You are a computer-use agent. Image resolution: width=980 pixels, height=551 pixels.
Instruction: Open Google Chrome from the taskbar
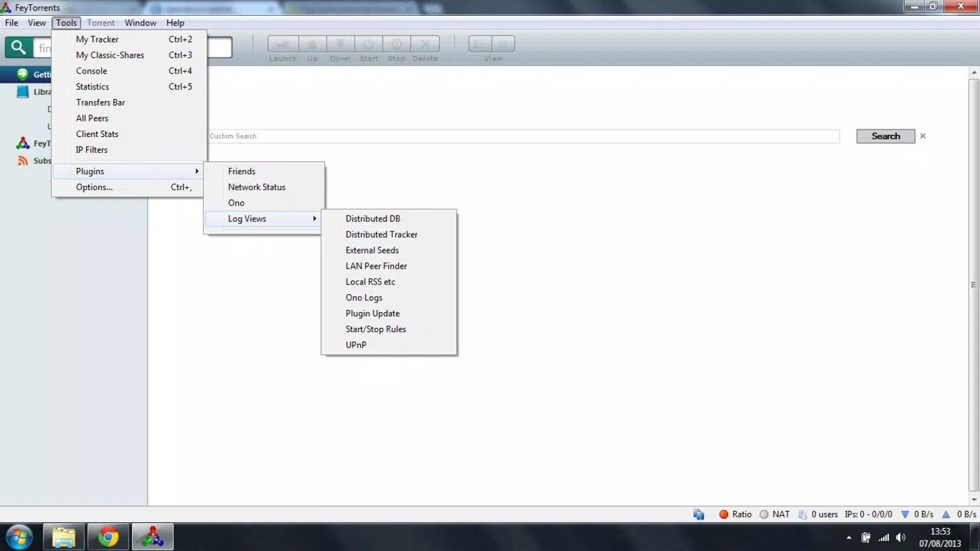(108, 537)
